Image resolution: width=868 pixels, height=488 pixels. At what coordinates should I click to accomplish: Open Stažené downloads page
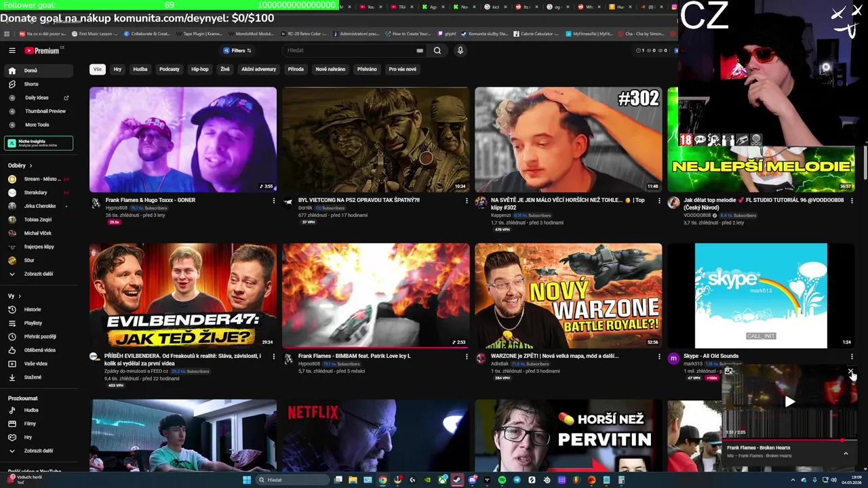click(x=38, y=378)
